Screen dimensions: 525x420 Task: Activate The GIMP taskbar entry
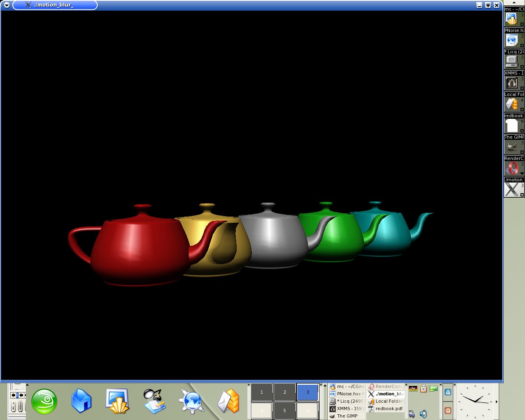(347, 416)
